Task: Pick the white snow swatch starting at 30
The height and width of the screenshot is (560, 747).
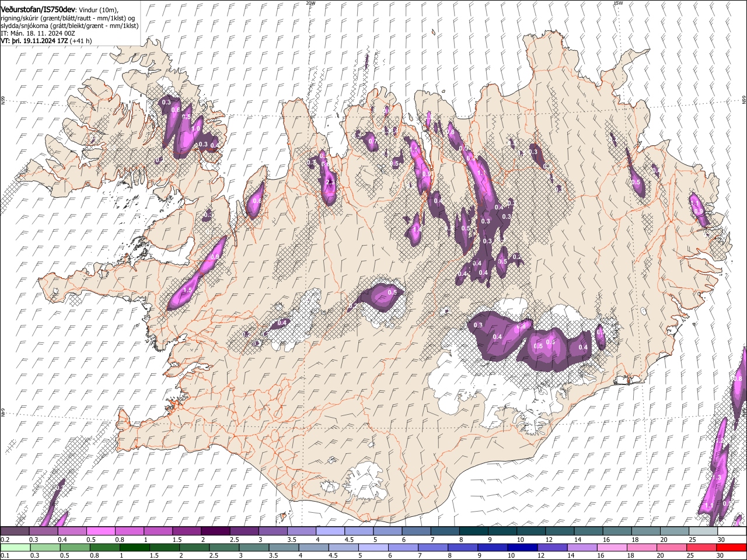Action: pyautogui.click(x=731, y=531)
